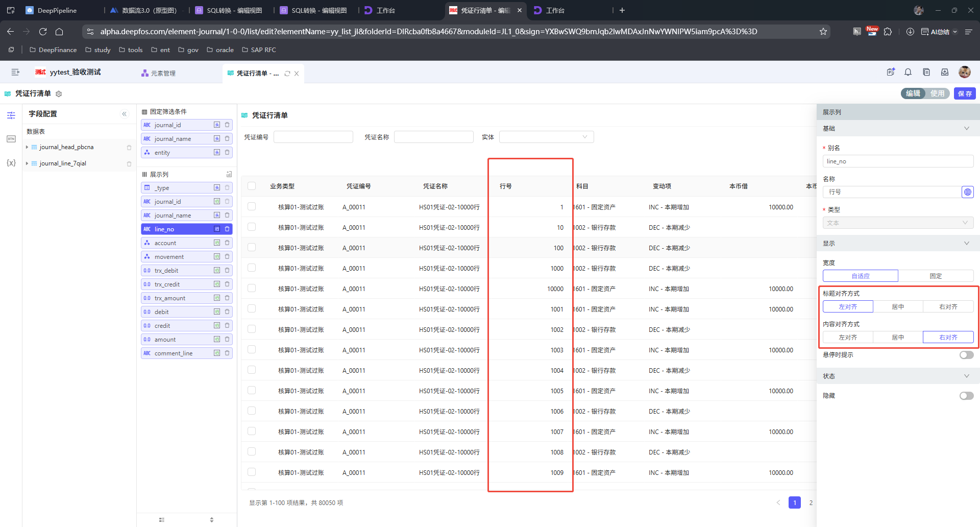This screenshot has width=980, height=527.
Task: Check the select-all checkbox in table header
Action: [252, 186]
